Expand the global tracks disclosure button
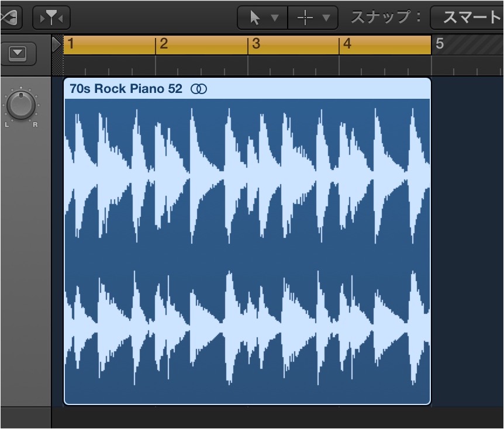The image size is (504, 429). pos(18,53)
